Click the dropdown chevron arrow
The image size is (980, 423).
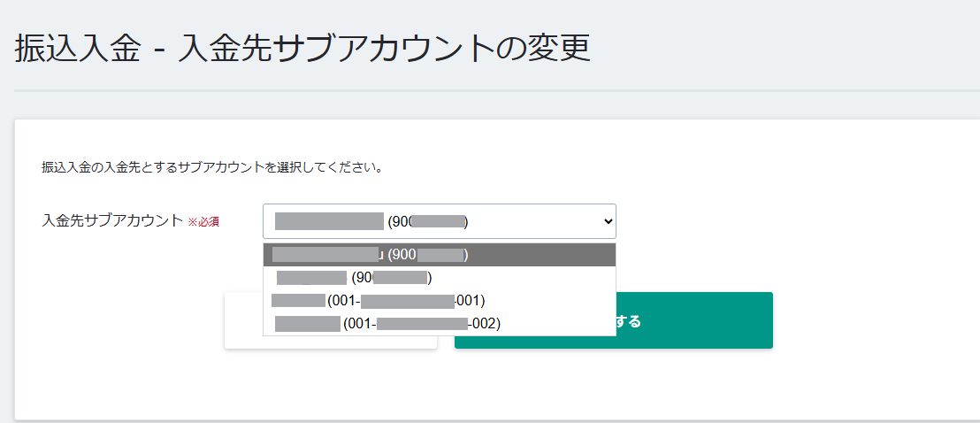[x=607, y=221]
